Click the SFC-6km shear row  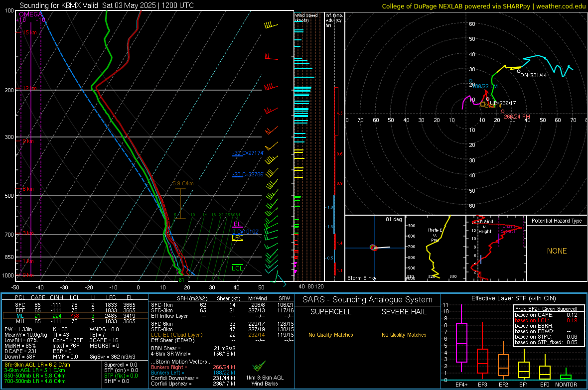222,324
